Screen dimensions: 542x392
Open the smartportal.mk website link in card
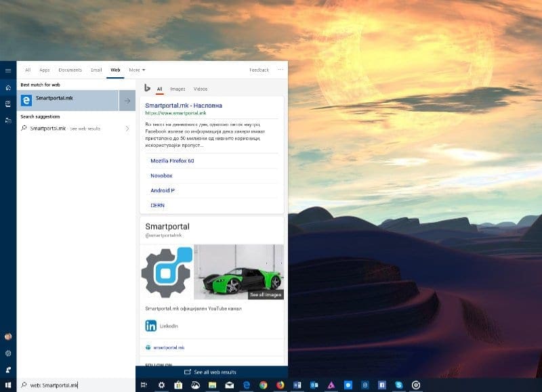click(169, 347)
